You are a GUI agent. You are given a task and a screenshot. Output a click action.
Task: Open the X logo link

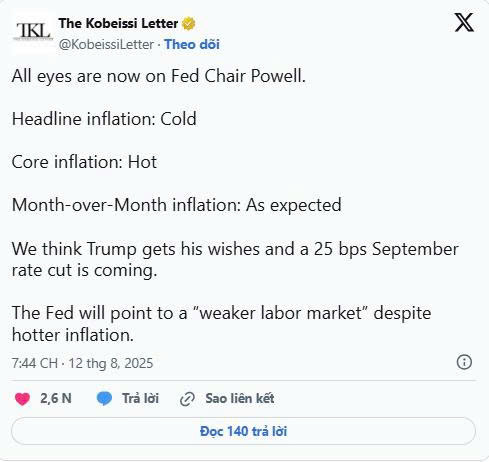click(x=464, y=23)
